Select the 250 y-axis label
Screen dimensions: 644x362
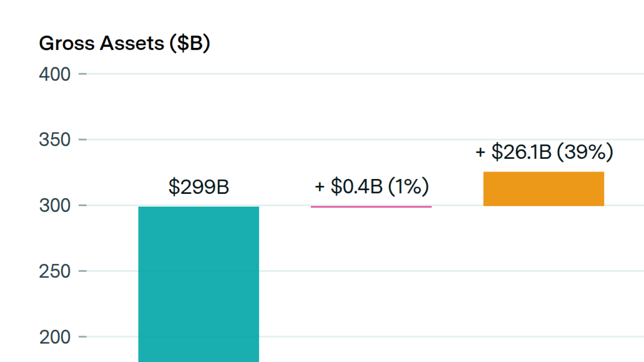coord(55,271)
